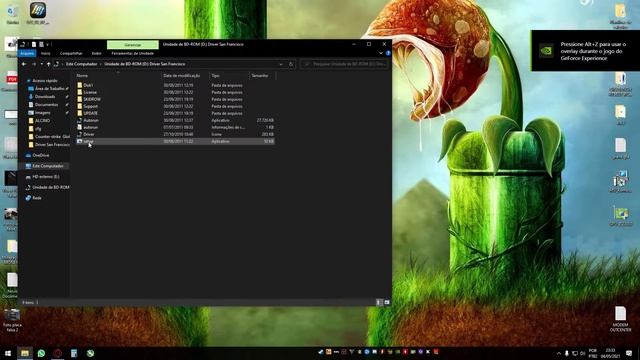Open the Arquivo menu tab
Viewport: 640px width, 360px height.
27,53
